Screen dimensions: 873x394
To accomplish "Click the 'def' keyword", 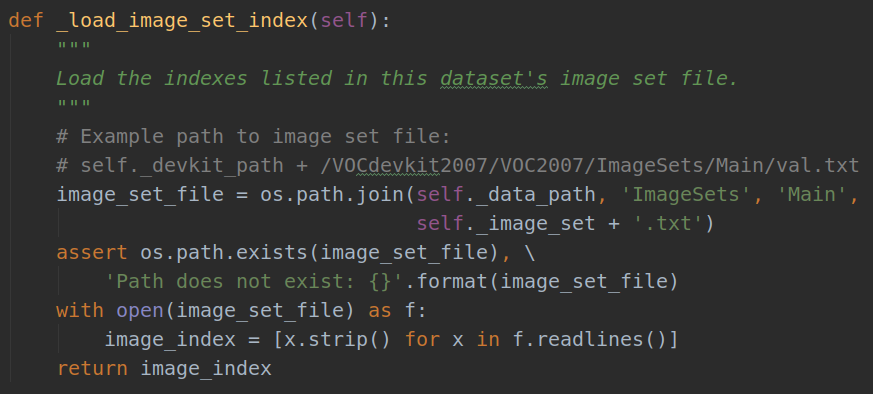I will 26,21.
